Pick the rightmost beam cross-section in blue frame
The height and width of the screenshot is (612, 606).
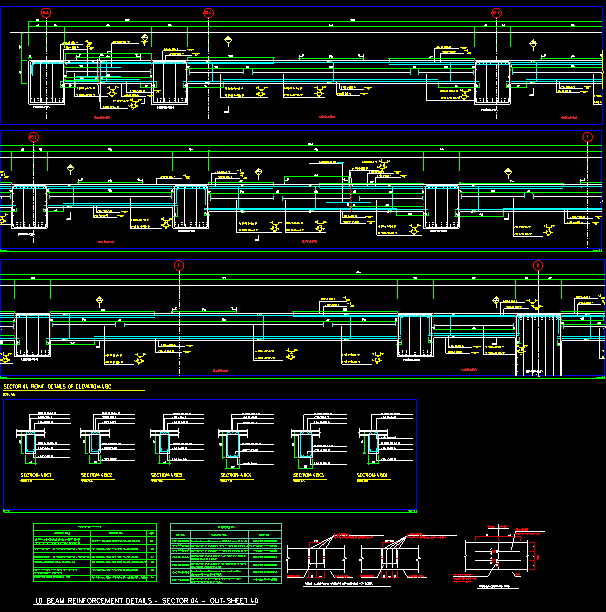point(385,439)
